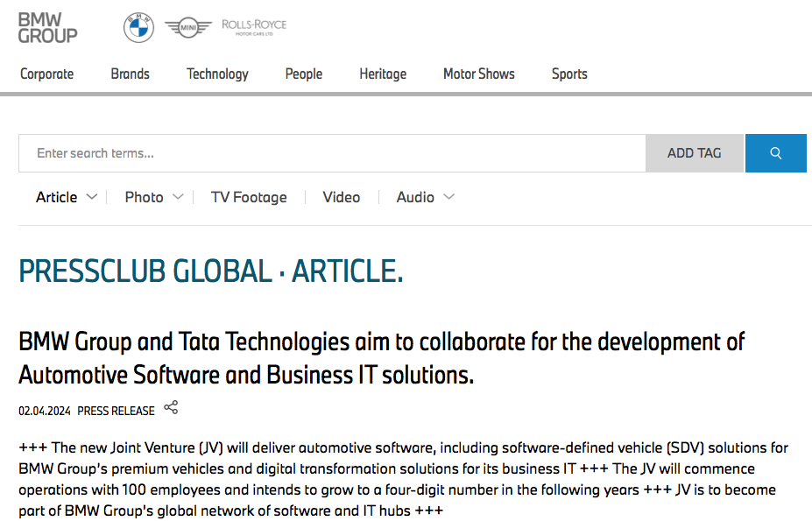The image size is (812, 521).
Task: Open the Motor Shows menu
Action: point(479,74)
